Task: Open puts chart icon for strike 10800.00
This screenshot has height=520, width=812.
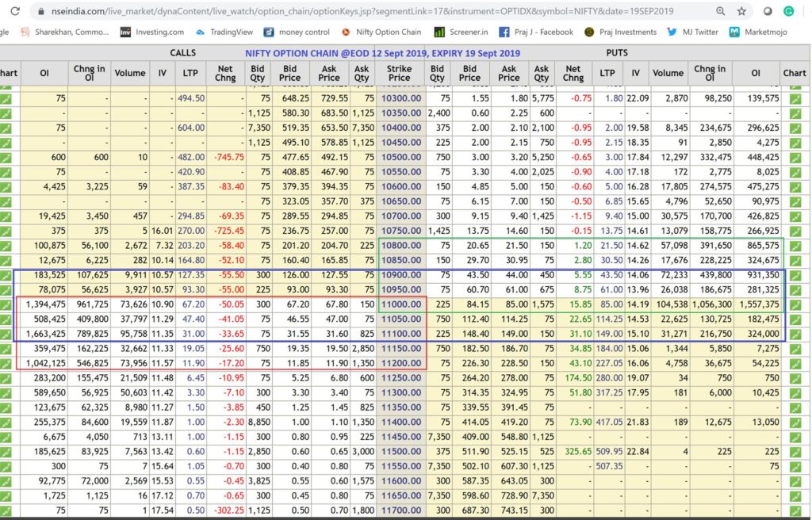Action: pos(795,246)
